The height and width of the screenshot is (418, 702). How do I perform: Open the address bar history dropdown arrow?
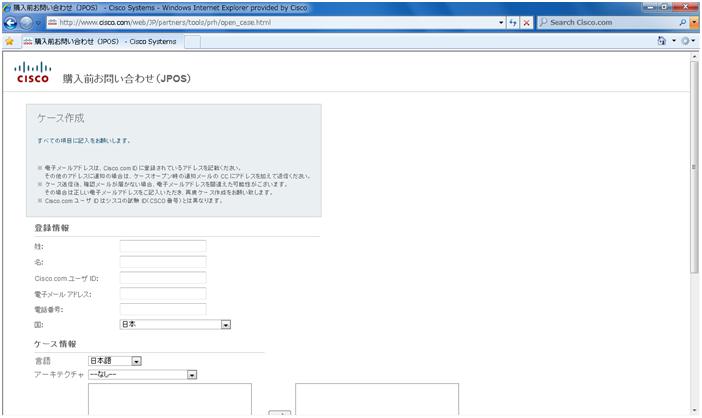point(501,22)
